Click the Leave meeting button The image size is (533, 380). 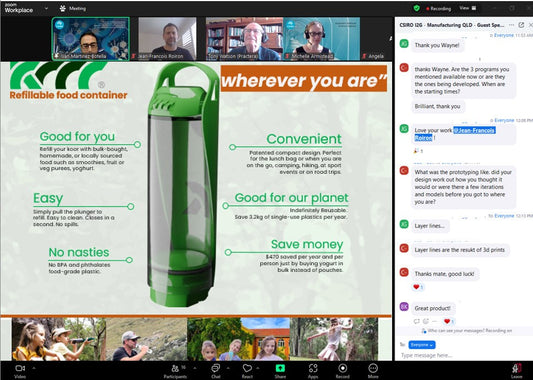517,370
